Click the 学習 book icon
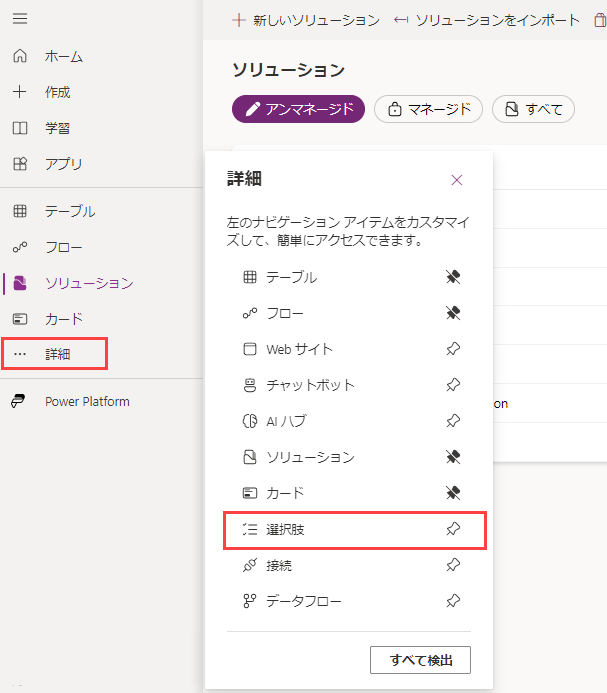607x693 pixels. coord(20,128)
